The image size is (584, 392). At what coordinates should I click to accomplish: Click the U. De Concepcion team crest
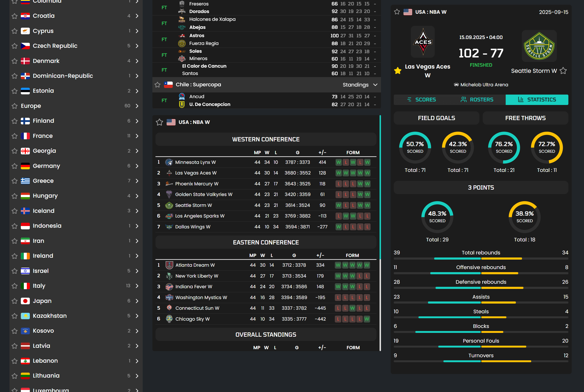[182, 104]
